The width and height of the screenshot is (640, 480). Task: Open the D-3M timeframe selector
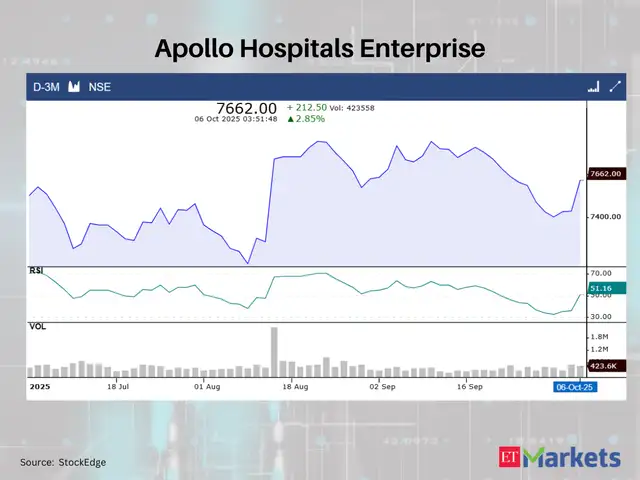pyautogui.click(x=44, y=87)
